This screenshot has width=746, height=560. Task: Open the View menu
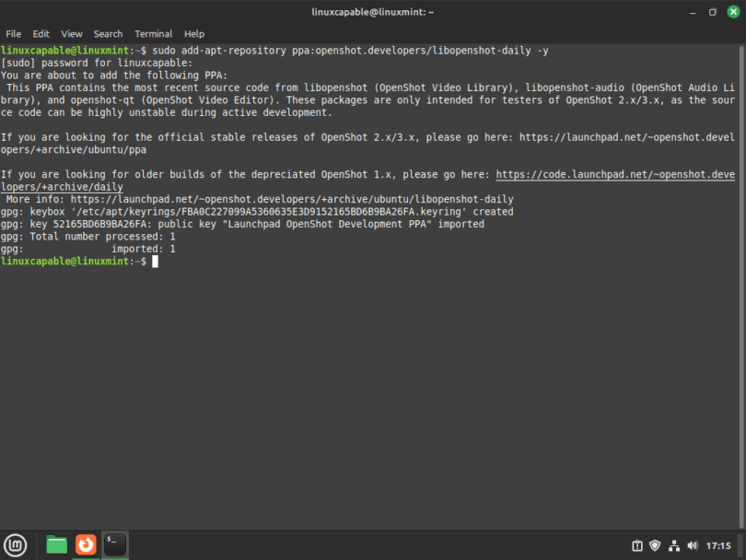71,33
